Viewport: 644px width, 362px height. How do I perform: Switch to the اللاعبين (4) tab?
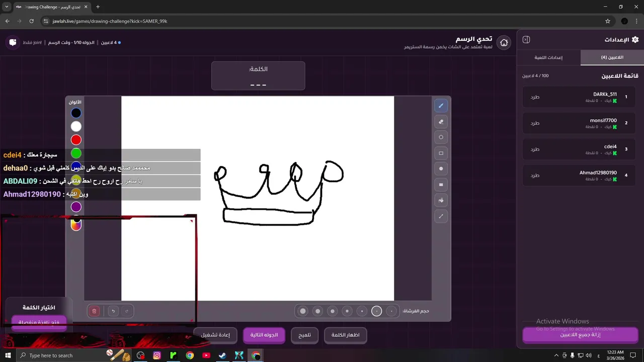click(612, 57)
